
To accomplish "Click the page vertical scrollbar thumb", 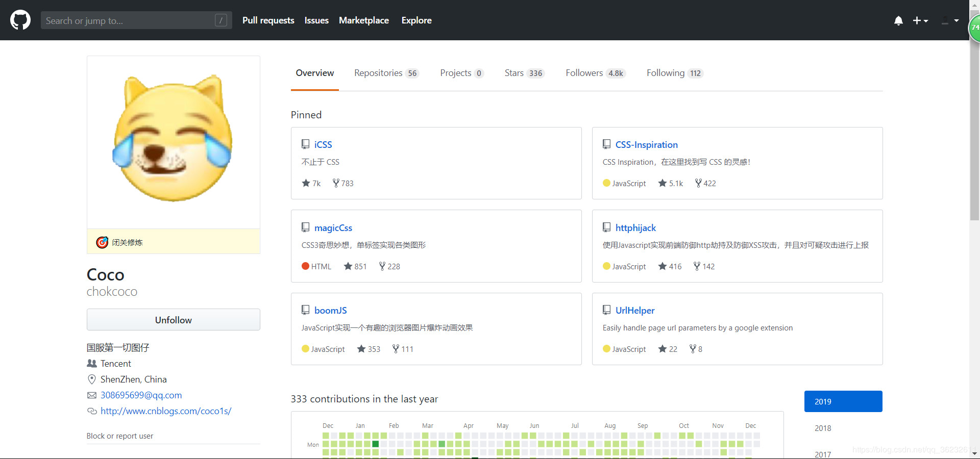I will [x=974, y=115].
